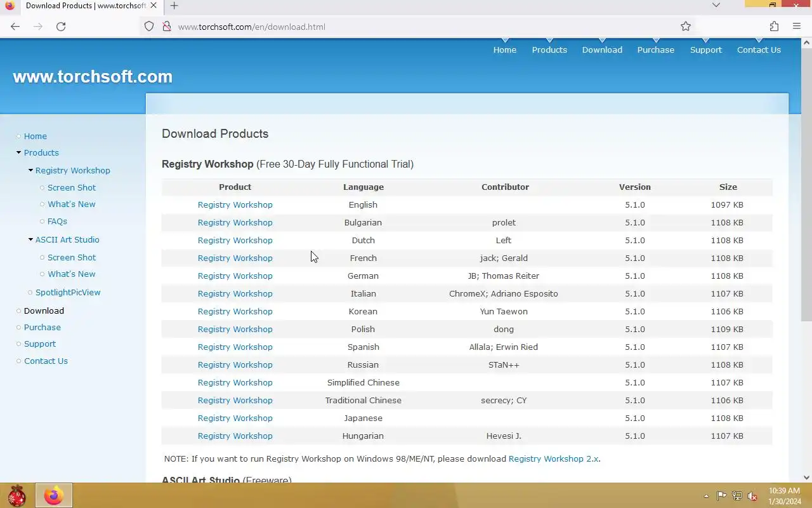Click contributor cell 'ChromeX; Adriano Esposito'
Image resolution: width=812 pixels, height=508 pixels.
504,293
